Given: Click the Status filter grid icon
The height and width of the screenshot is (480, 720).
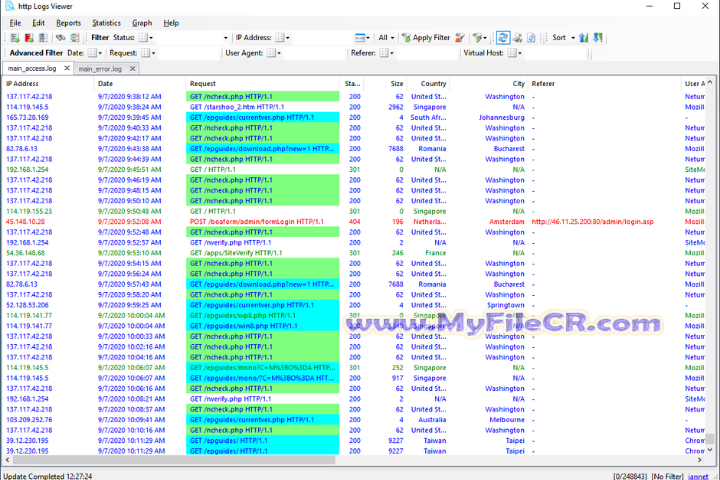Looking at the screenshot, I should pyautogui.click(x=143, y=38).
